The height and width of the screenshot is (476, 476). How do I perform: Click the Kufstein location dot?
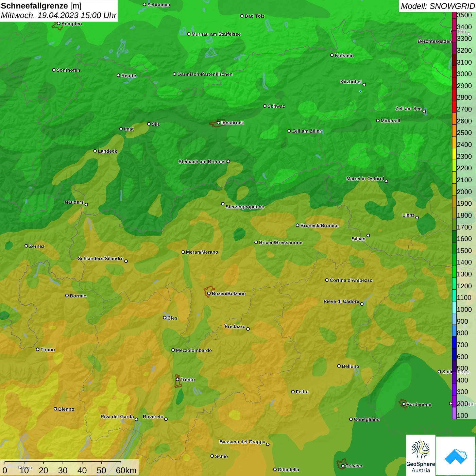pos(332,55)
